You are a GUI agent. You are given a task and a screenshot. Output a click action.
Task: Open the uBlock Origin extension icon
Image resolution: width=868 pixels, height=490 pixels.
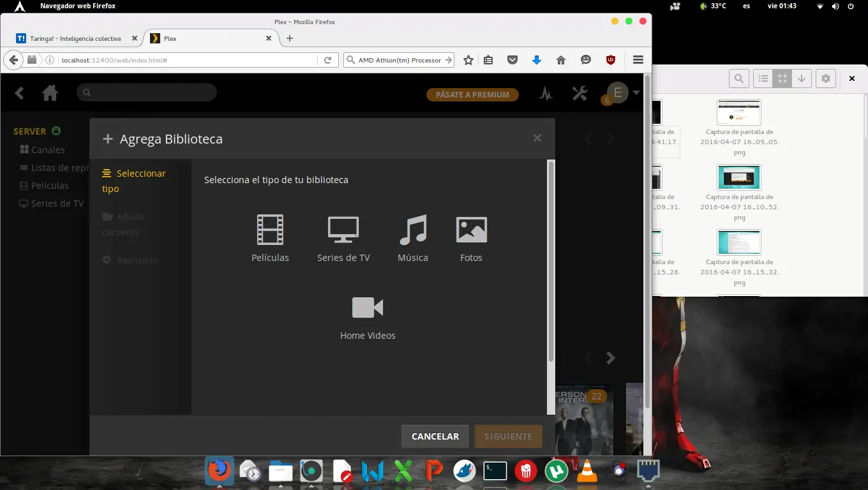click(611, 60)
